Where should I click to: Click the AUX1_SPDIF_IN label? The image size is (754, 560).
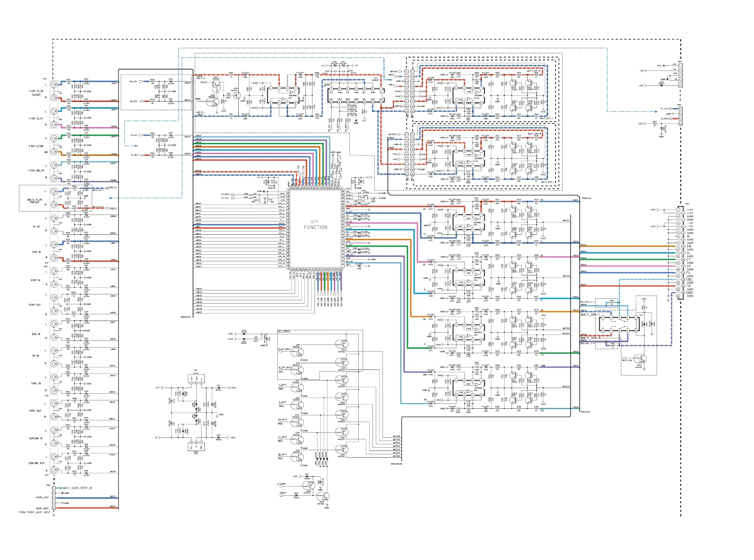coord(82,488)
